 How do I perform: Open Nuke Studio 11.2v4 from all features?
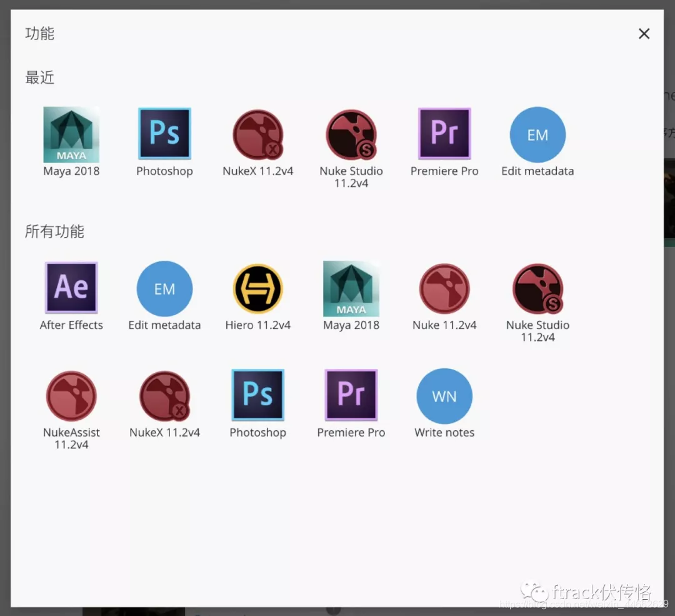[x=537, y=288]
